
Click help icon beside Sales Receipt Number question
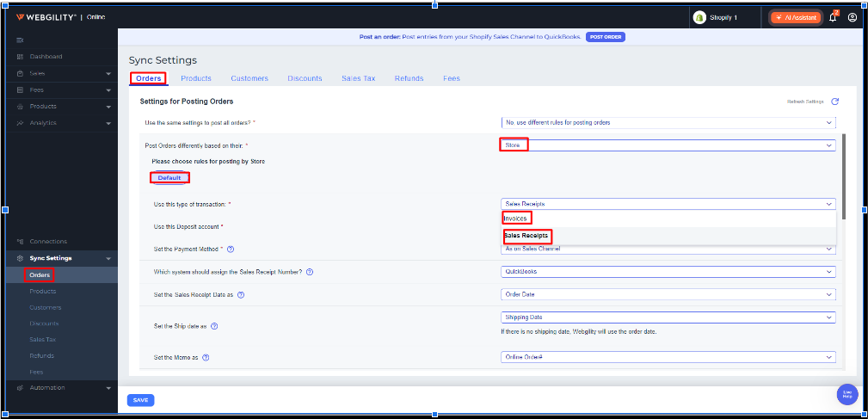pos(310,272)
